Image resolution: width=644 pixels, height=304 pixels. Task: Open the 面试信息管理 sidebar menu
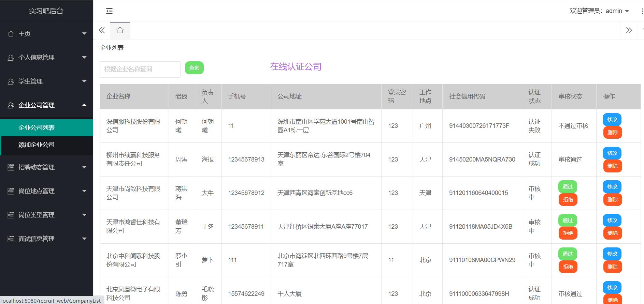(46, 239)
